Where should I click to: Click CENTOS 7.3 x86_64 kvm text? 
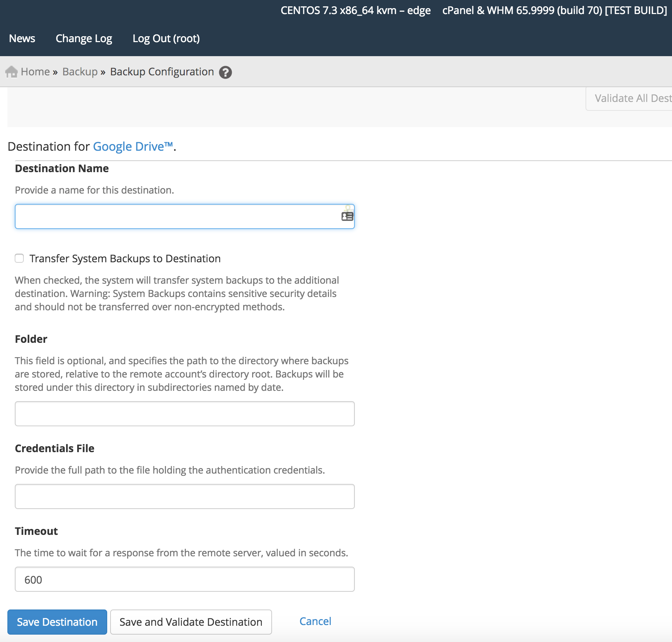pyautogui.click(x=356, y=10)
